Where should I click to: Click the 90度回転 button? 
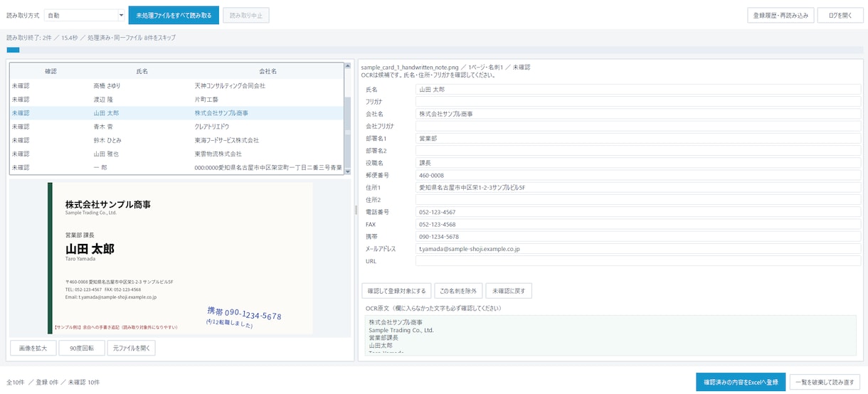click(x=82, y=348)
